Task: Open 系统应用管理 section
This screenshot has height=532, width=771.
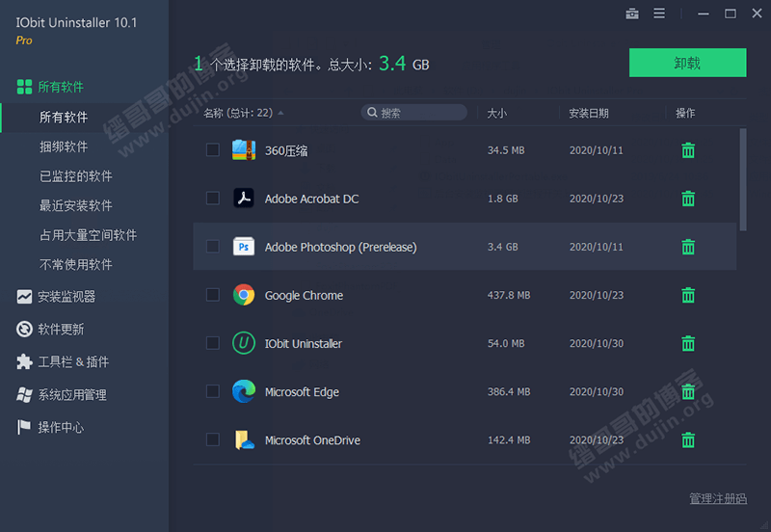Action: click(62, 394)
